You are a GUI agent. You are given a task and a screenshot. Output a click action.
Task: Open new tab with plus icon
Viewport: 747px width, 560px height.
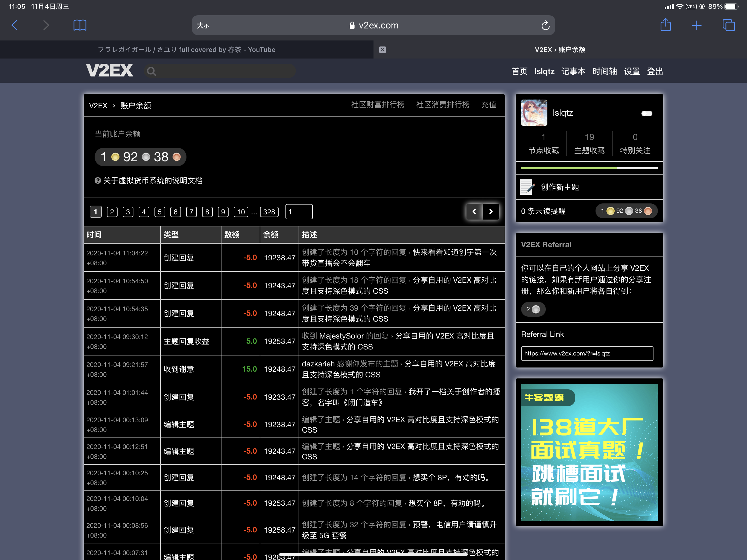click(696, 25)
